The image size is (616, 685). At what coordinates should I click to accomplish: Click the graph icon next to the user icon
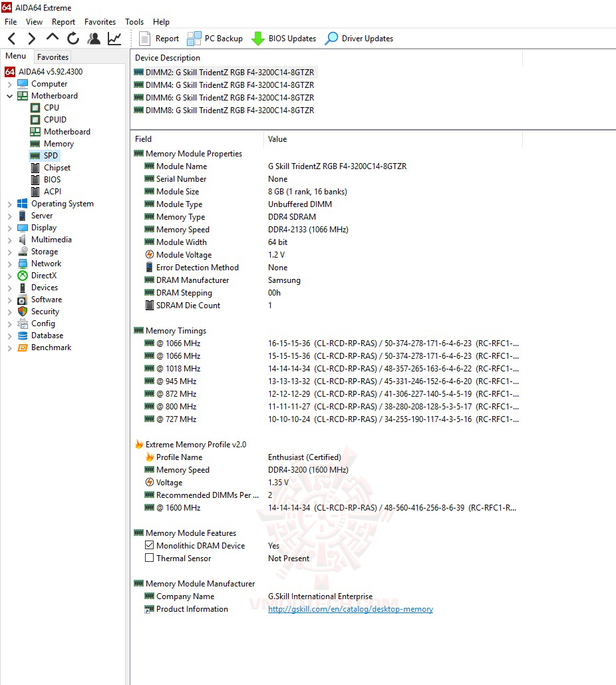(x=114, y=39)
